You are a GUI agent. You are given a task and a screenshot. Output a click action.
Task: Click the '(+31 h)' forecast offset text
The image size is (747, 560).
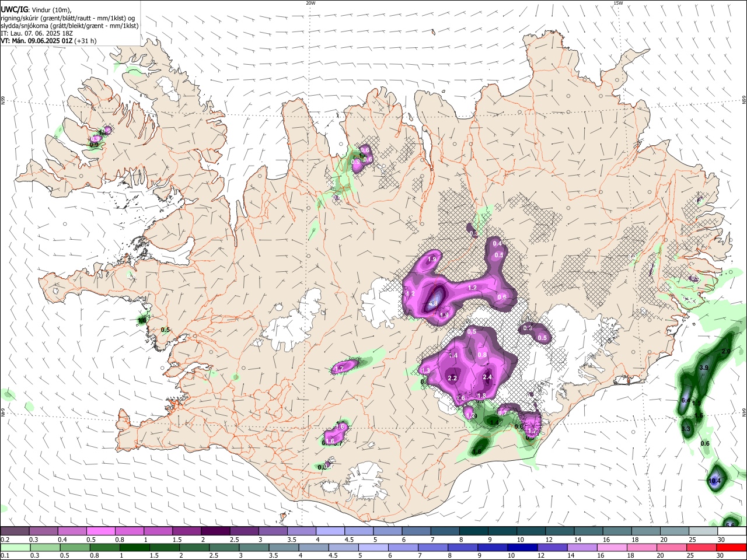coord(85,41)
